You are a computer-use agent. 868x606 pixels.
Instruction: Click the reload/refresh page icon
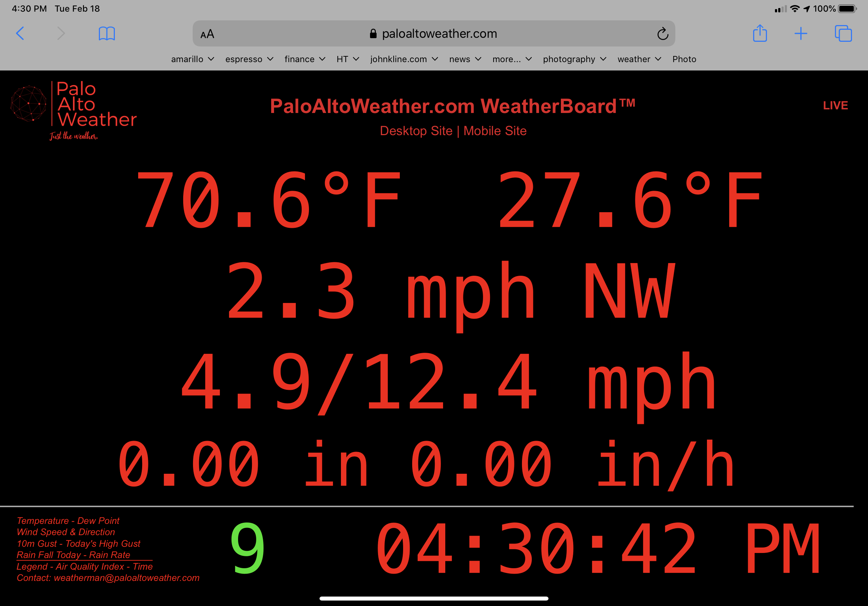click(x=662, y=34)
